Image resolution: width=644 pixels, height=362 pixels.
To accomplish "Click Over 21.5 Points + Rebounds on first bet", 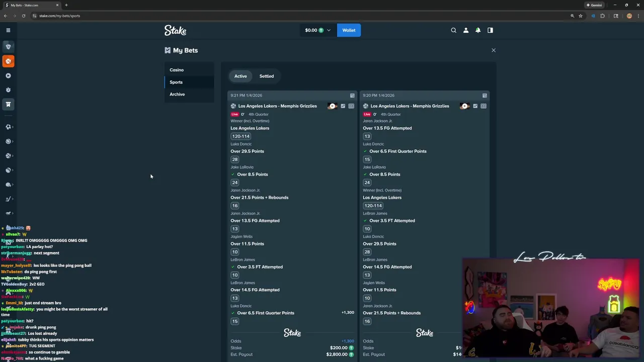I will (x=260, y=198).
